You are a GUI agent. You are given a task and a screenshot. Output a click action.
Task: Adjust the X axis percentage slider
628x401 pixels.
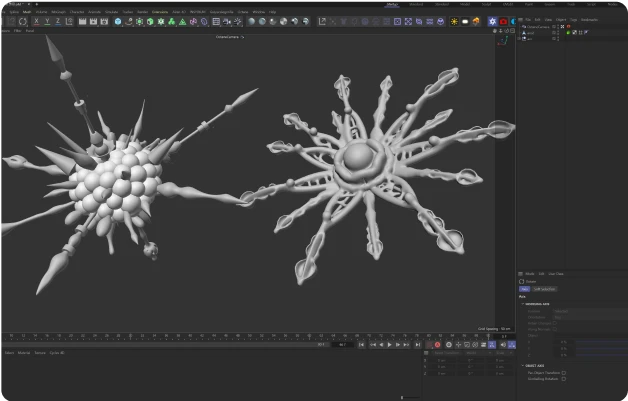(602, 343)
